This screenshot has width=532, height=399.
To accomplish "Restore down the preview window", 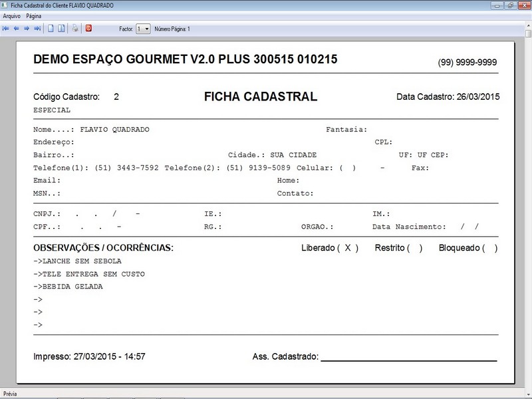I will [510, 5].
